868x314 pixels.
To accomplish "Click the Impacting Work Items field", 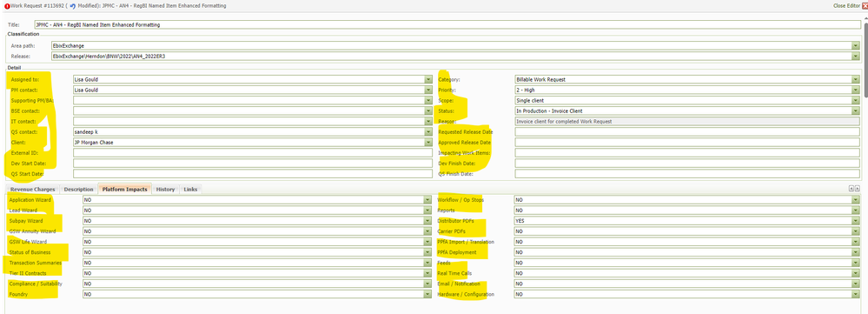I will 687,153.
